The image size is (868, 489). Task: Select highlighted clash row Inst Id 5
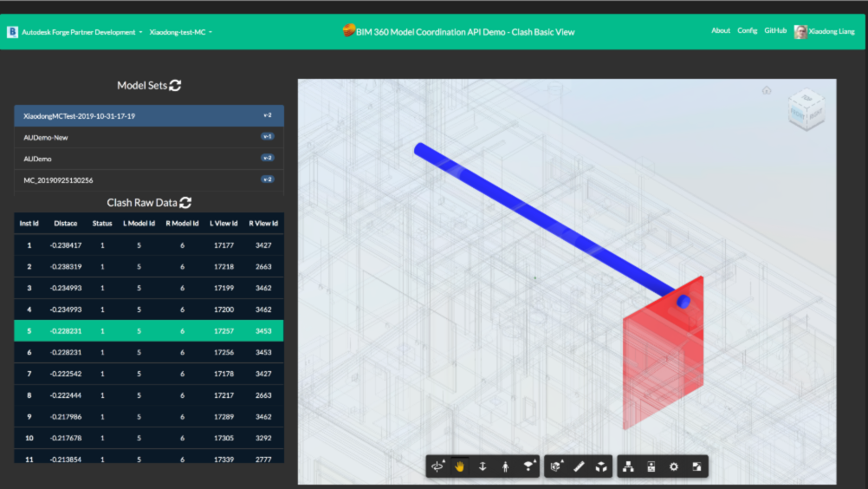point(149,330)
